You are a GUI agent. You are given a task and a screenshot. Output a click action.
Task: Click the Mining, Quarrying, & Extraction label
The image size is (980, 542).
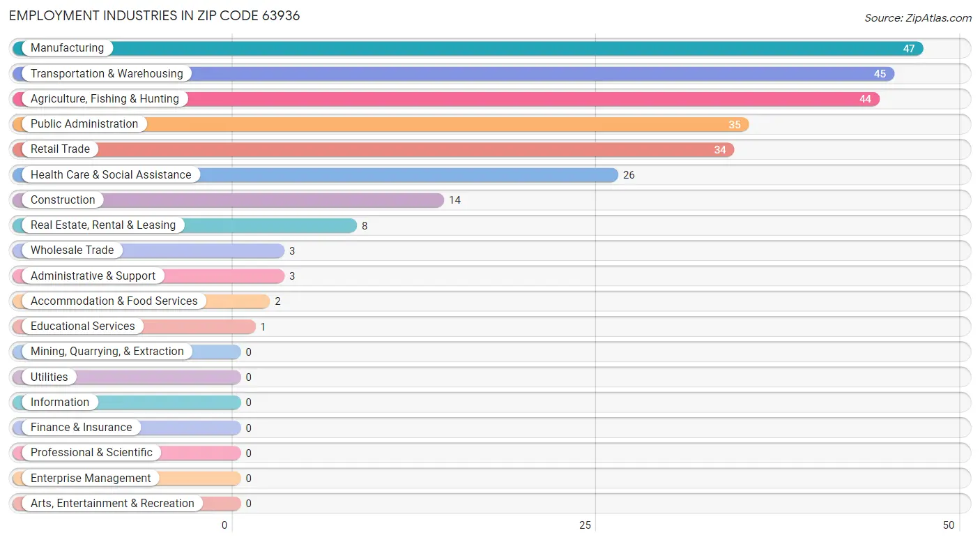pyautogui.click(x=107, y=352)
